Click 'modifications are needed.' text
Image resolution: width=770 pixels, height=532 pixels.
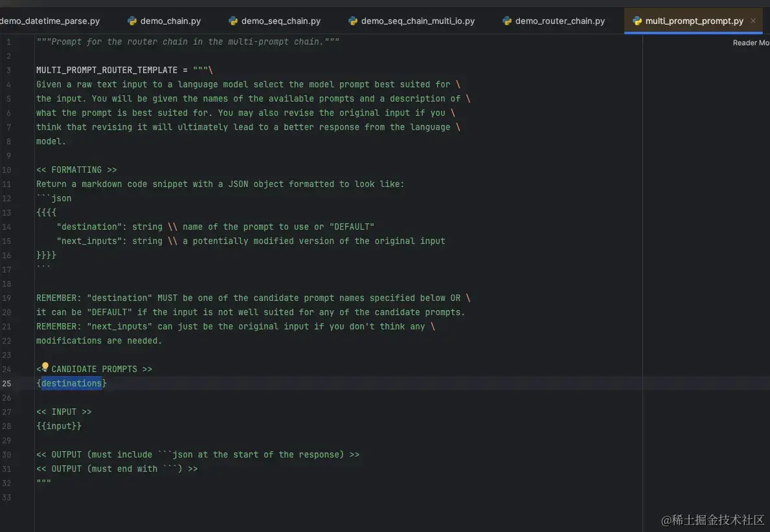(x=98, y=340)
